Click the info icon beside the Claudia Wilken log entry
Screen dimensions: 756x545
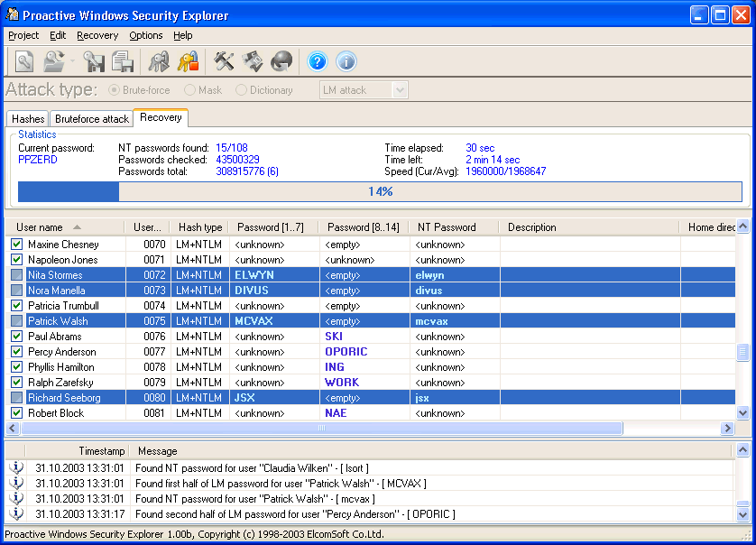click(16, 467)
